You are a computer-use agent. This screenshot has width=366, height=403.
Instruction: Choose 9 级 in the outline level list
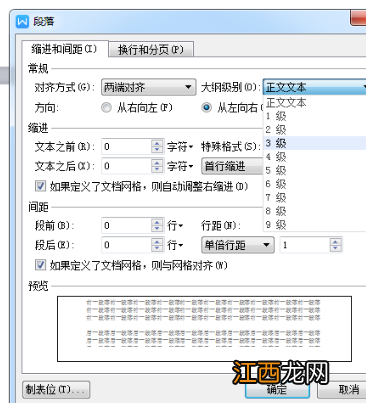click(x=314, y=225)
